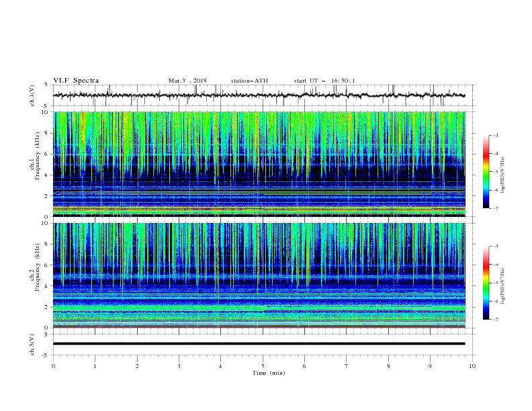Click the "-5" tick on ch.3(V) axis
Image resolution: width=532 pixels, height=411 pixels.
[46, 355]
